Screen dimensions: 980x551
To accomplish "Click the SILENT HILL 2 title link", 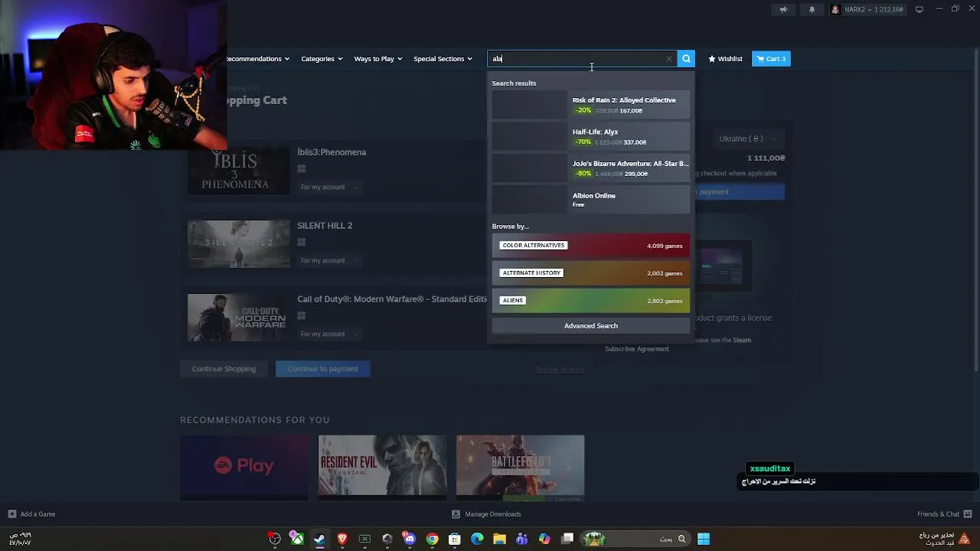I will (325, 226).
